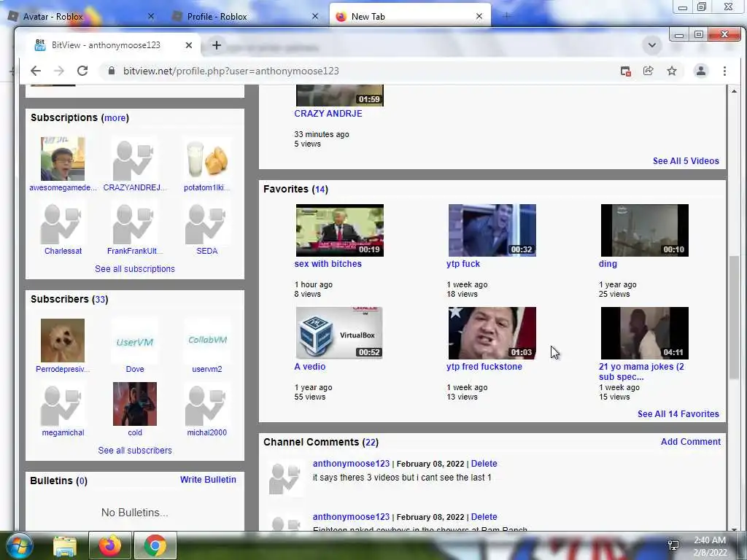Reload the BitView page
The height and width of the screenshot is (560, 747).
82,71
